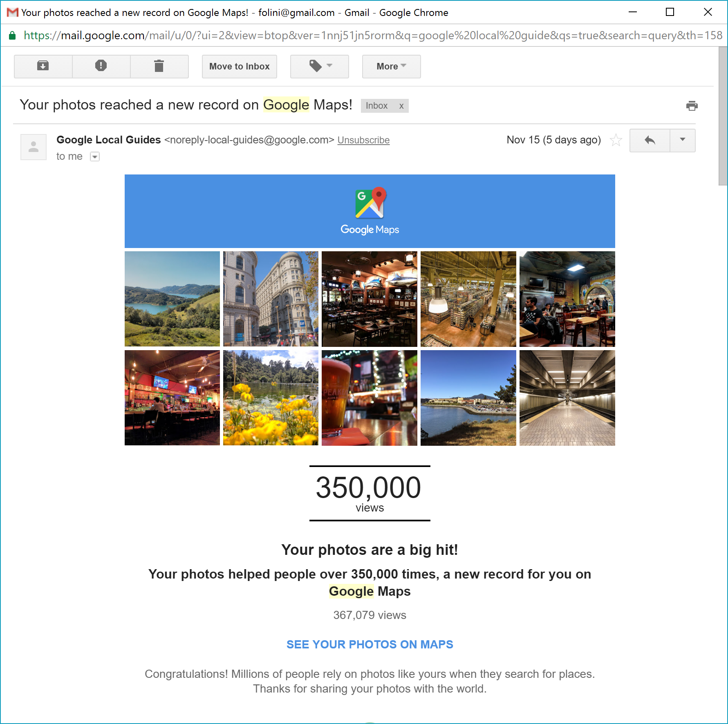This screenshot has width=728, height=724.
Task: Open the More actions dropdown
Action: click(x=390, y=66)
